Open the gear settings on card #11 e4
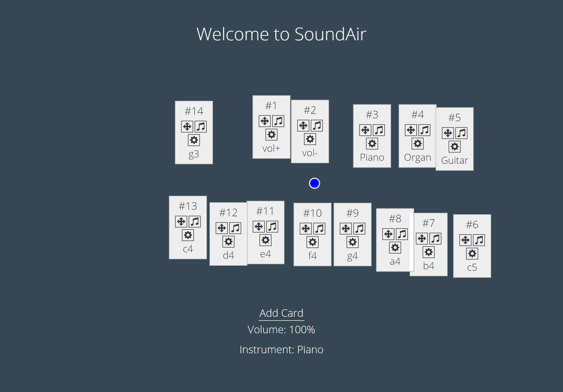The image size is (563, 392). click(x=265, y=240)
